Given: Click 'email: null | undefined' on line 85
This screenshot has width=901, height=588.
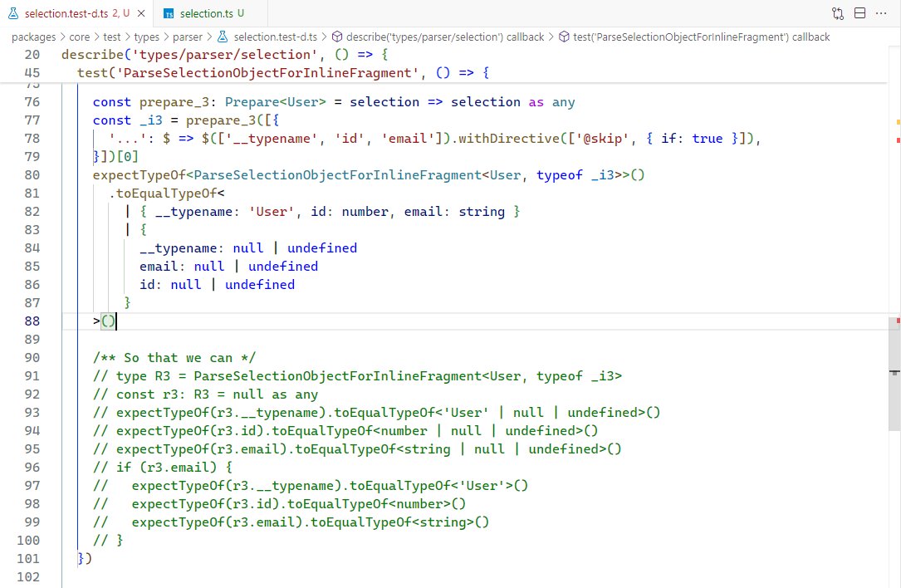Looking at the screenshot, I should point(228,266).
